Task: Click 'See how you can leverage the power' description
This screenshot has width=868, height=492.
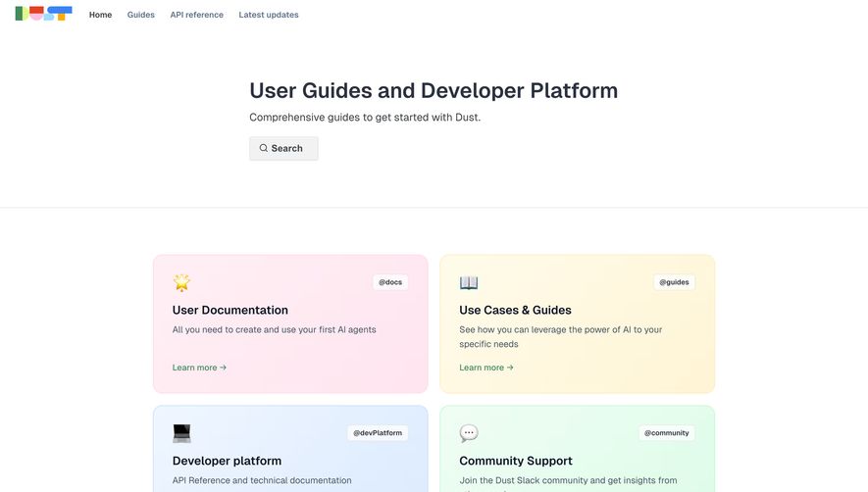Action: pyautogui.click(x=560, y=336)
